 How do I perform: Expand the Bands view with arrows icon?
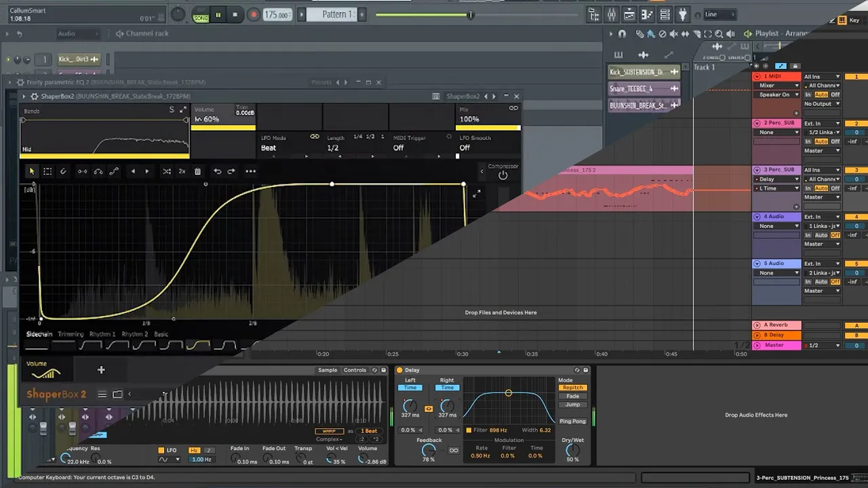pos(183,110)
